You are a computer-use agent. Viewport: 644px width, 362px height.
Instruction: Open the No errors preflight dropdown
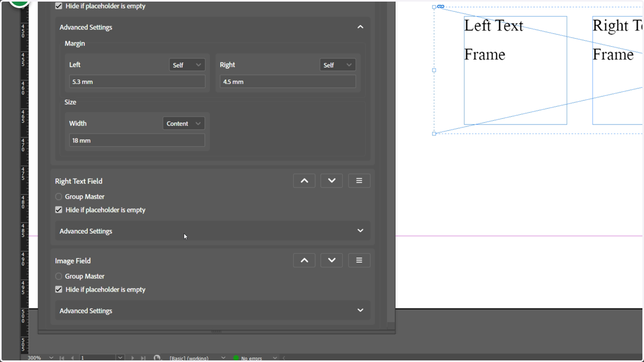click(275, 358)
